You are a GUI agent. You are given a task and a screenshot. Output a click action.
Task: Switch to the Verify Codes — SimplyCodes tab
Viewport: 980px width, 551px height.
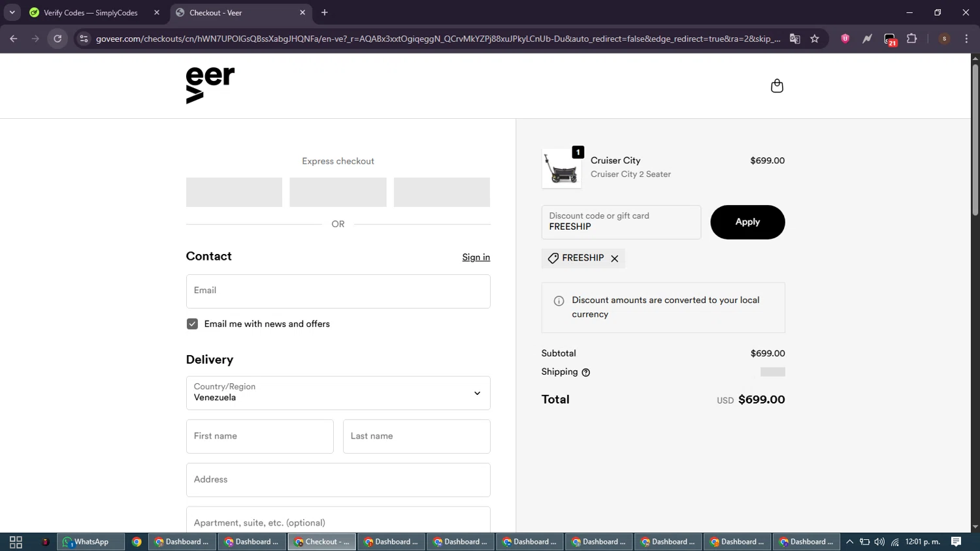pyautogui.click(x=95, y=12)
